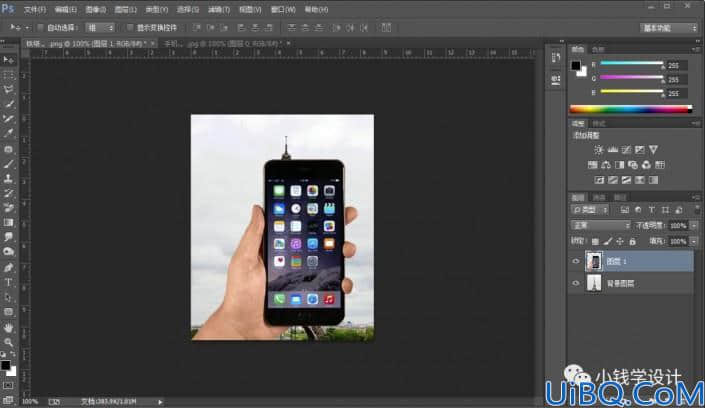This screenshot has height=408, width=705.
Task: Click the foreground color swatch in Color panel
Action: click(x=576, y=66)
